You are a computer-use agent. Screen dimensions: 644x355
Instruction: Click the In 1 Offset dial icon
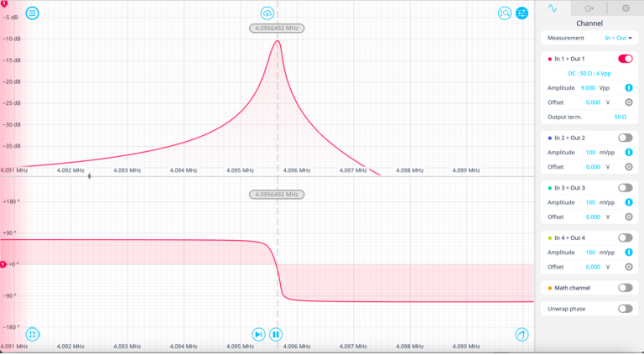pos(629,102)
